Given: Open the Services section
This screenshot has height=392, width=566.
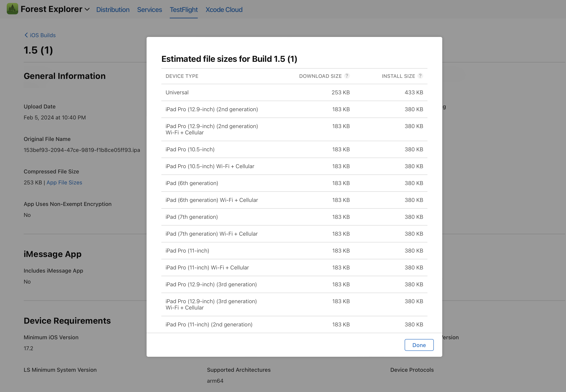Looking at the screenshot, I should [x=149, y=9].
